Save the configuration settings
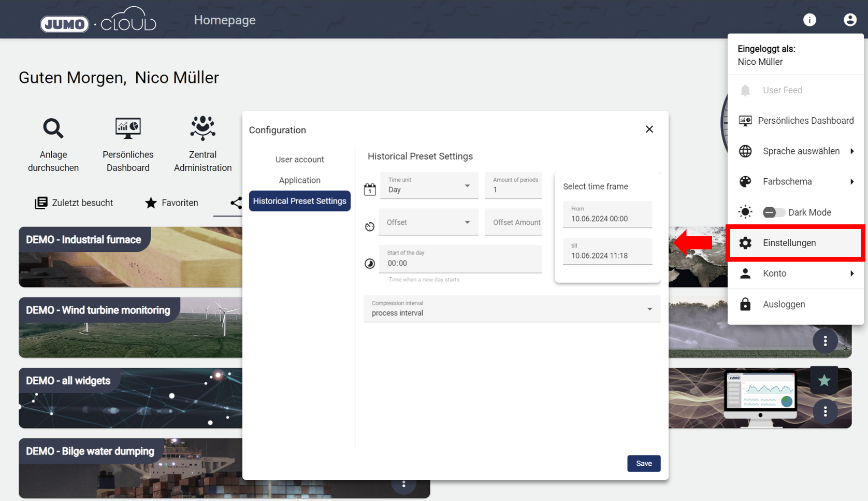 643,463
